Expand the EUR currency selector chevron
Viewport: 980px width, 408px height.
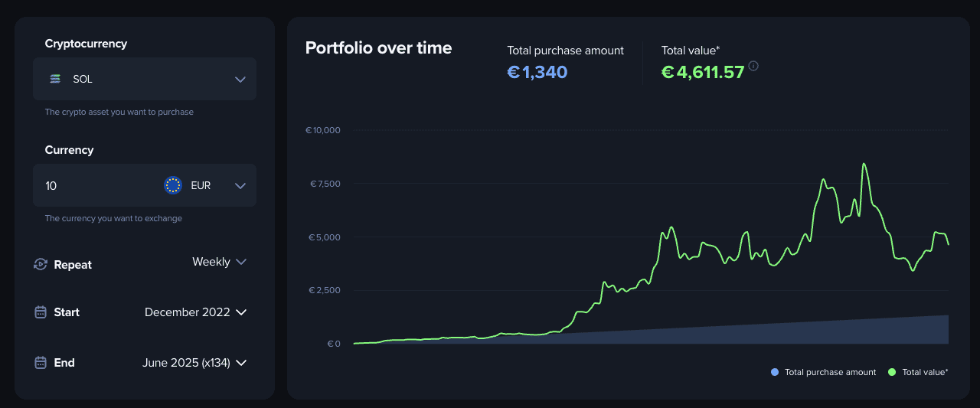240,185
